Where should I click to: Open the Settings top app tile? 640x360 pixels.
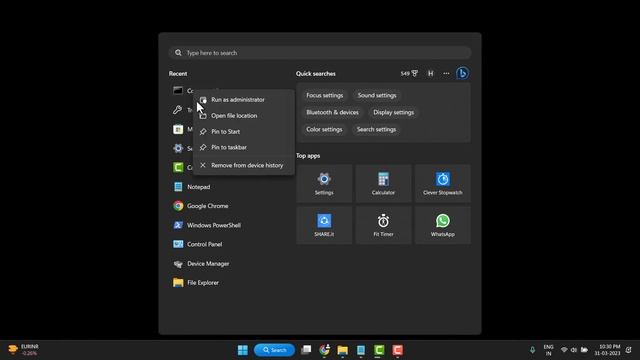pos(324,183)
